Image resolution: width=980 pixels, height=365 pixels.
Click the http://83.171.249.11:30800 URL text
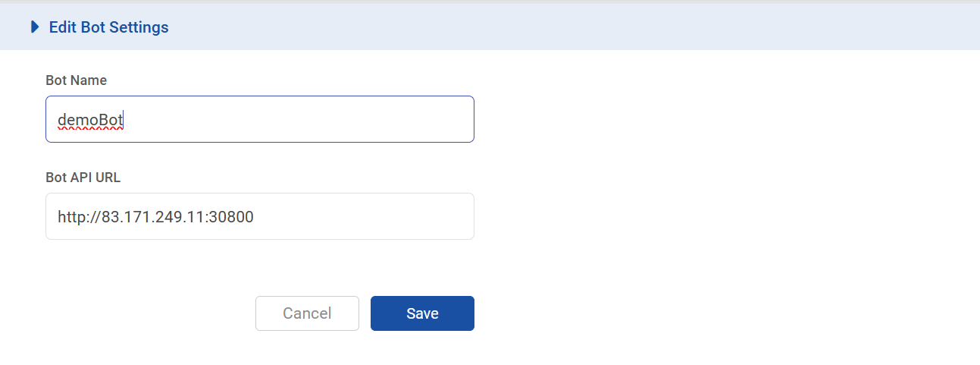point(155,217)
